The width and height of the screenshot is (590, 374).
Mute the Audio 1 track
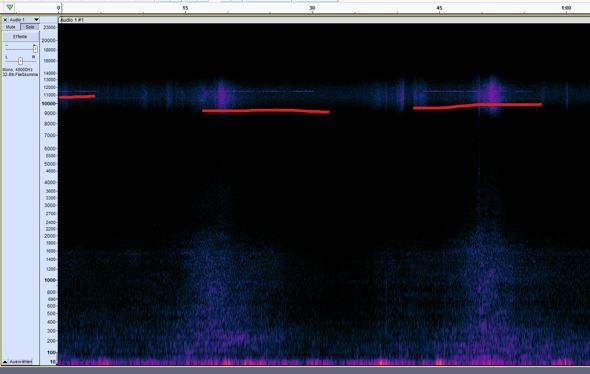(x=11, y=27)
